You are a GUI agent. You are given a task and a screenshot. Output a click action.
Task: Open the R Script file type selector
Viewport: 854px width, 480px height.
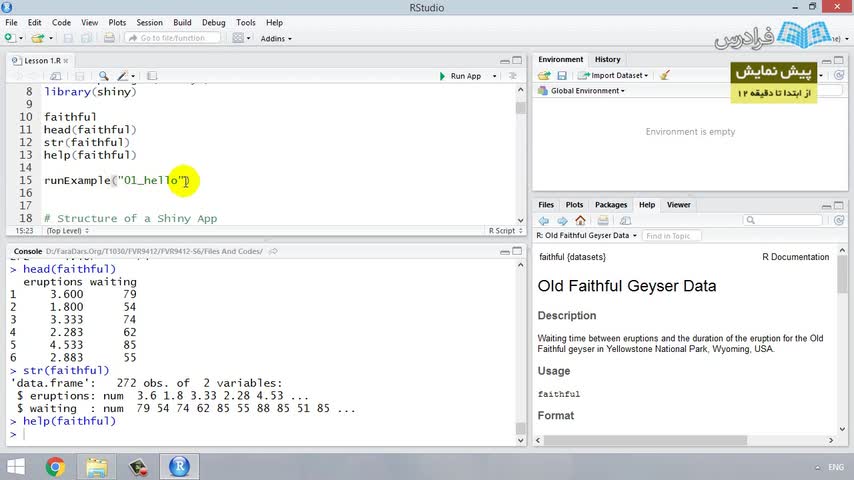click(x=505, y=231)
